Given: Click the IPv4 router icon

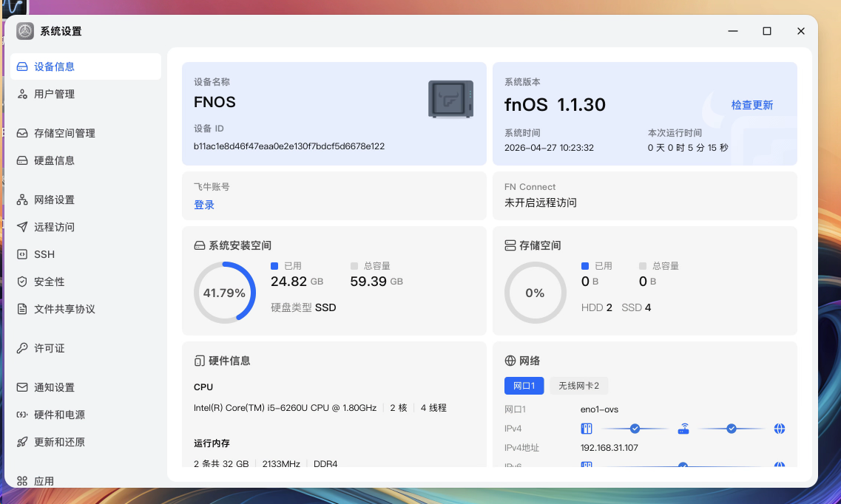Looking at the screenshot, I should click(x=683, y=429).
